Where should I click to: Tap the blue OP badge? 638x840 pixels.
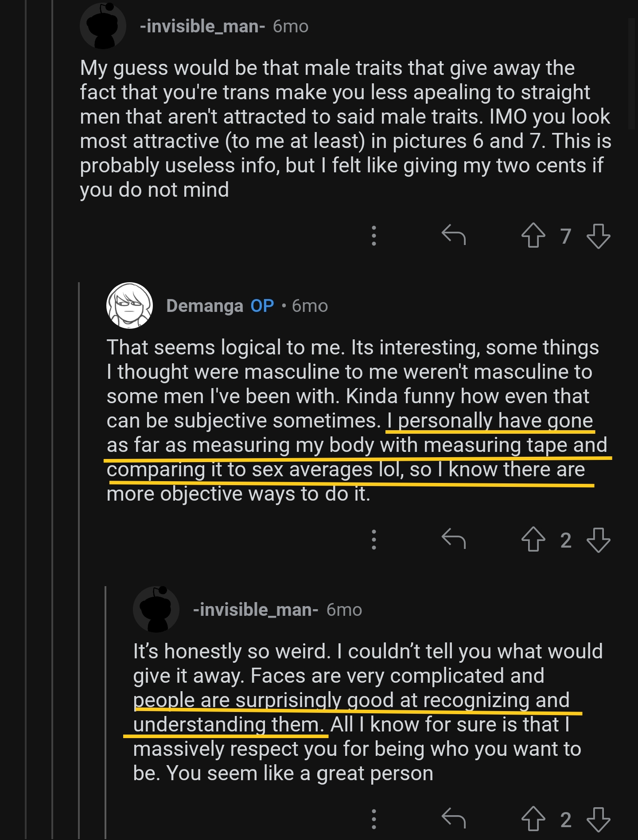coord(262,306)
